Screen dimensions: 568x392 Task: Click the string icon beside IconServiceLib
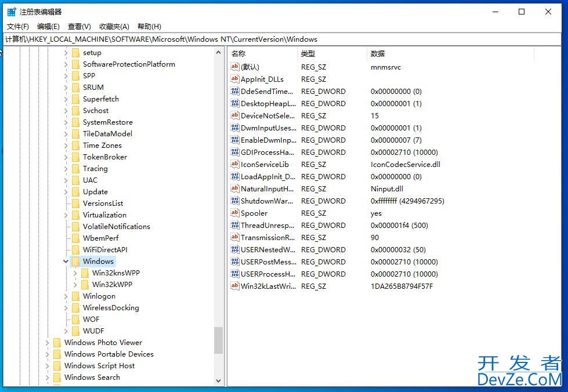234,165
